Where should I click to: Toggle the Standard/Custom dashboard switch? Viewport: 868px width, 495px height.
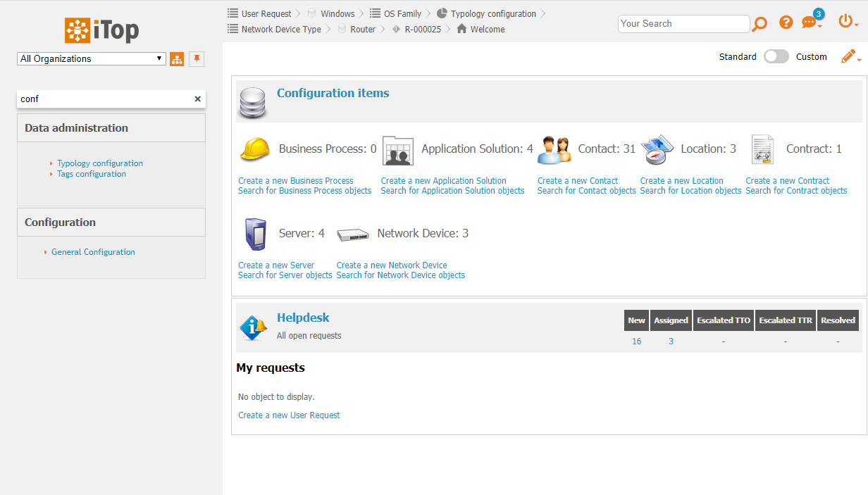(776, 56)
